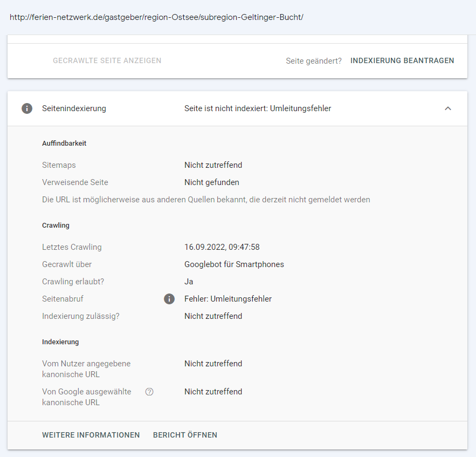Screen dimensions: 476x457
Task: Click the last crawl date 16.09.2022
Action: pyautogui.click(x=222, y=247)
